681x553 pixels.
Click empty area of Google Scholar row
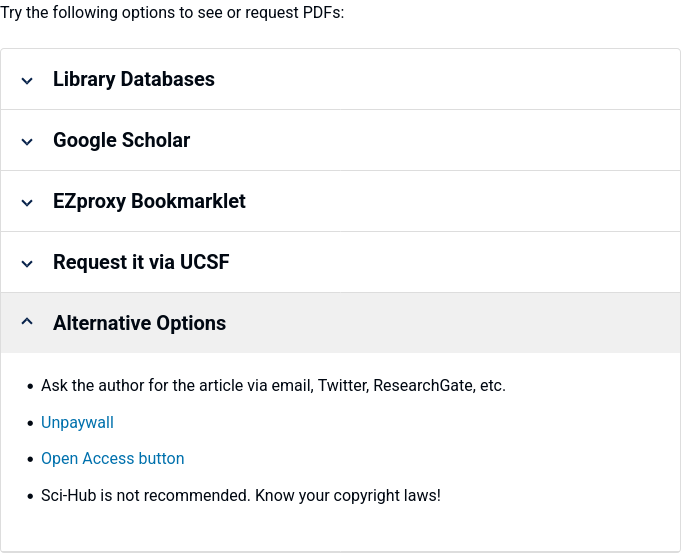pos(434,140)
